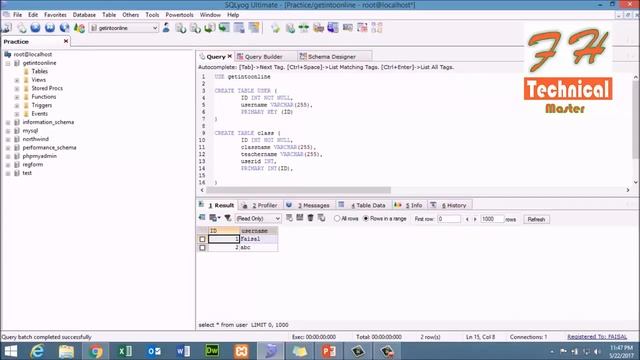
Task: Open PowerPoint from the taskbar
Action: tap(329, 351)
